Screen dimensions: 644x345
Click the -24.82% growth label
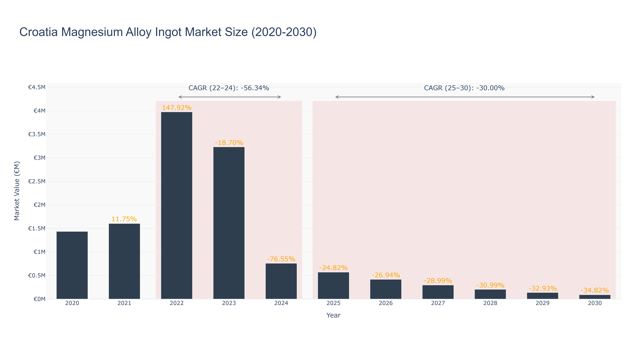click(333, 268)
